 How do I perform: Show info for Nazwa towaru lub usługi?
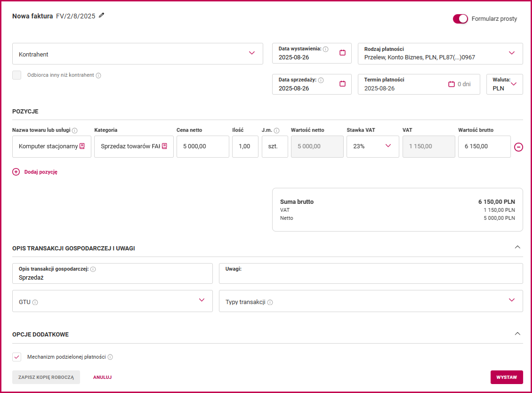pyautogui.click(x=75, y=130)
